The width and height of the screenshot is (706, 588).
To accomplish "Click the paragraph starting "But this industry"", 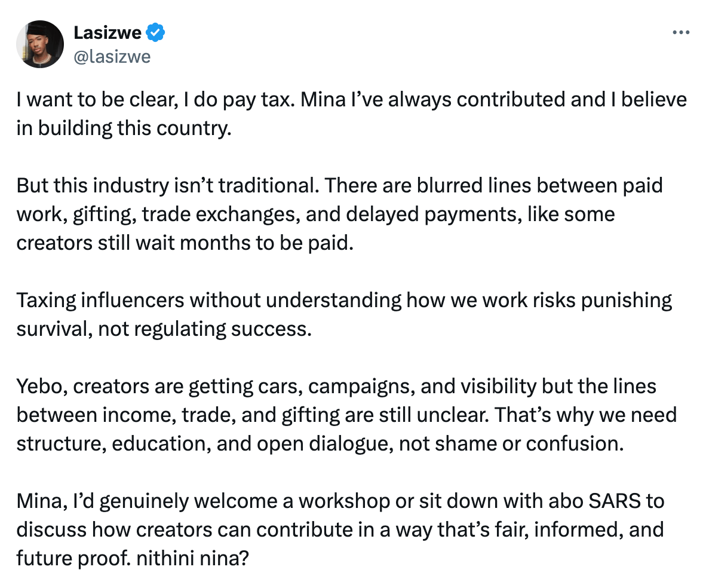I will point(339,214).
